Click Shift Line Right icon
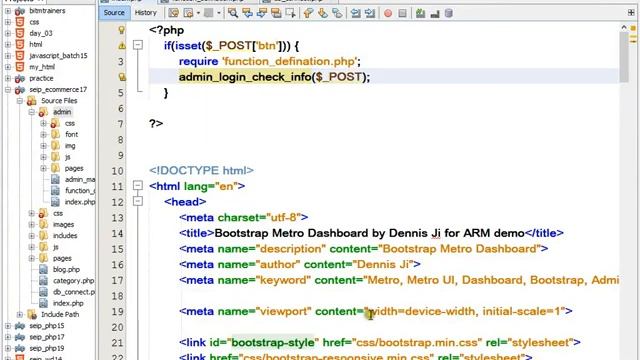Screen dimensions: 640x360 (x=370, y=13)
